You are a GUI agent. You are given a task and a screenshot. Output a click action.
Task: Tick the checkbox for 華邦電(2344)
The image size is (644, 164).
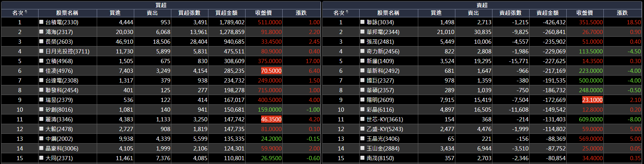coord(362,32)
